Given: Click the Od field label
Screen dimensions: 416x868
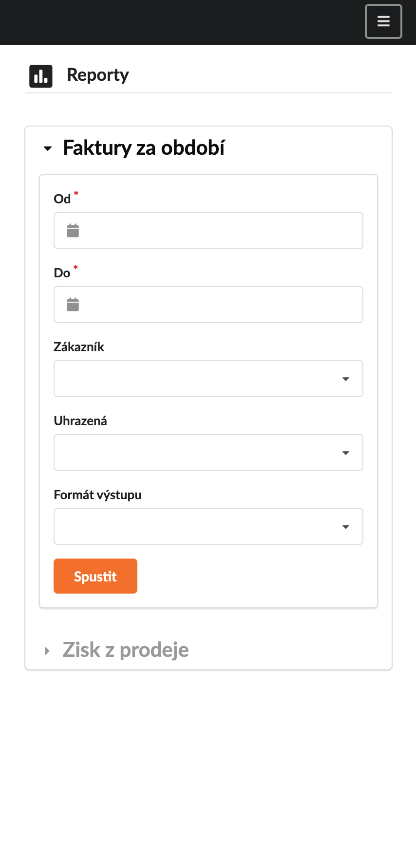Looking at the screenshot, I should point(62,199).
